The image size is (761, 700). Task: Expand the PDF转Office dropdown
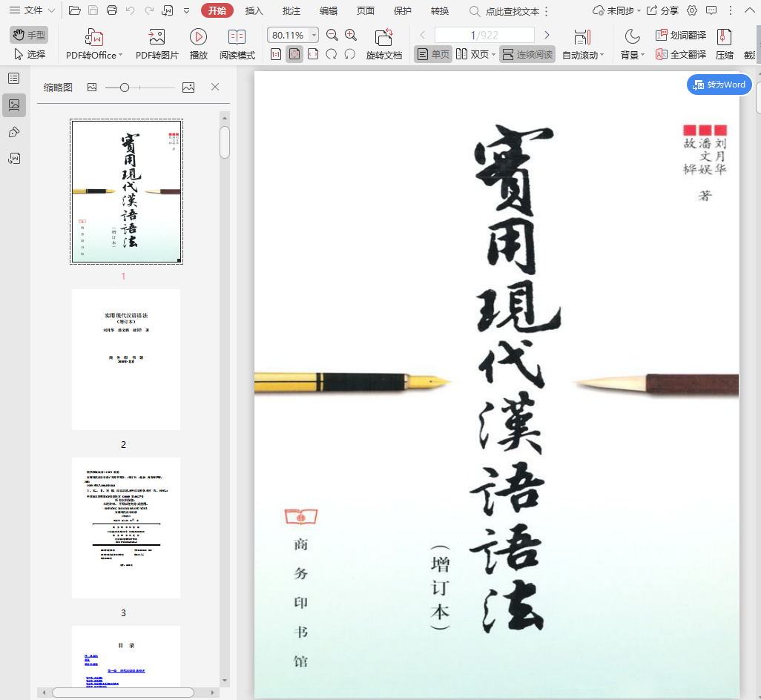(x=121, y=56)
